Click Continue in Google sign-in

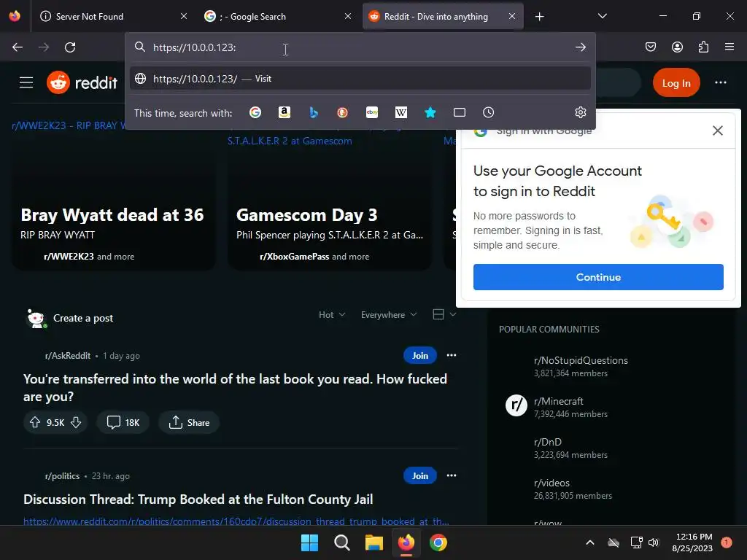(598, 277)
